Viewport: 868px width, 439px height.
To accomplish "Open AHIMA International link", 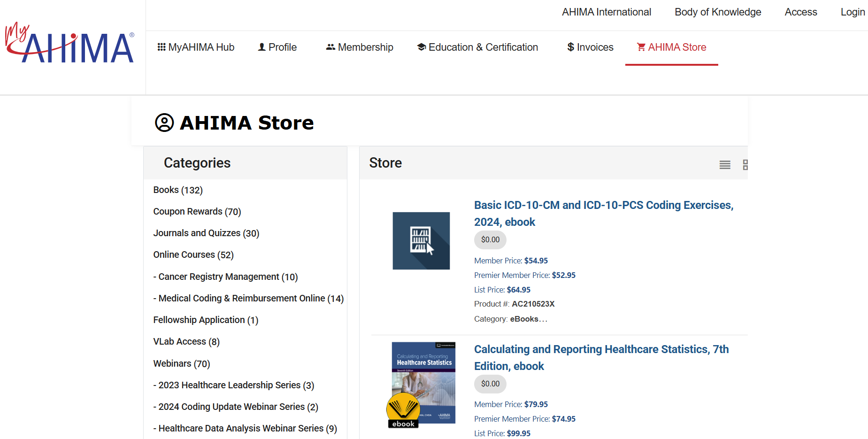I will point(606,12).
